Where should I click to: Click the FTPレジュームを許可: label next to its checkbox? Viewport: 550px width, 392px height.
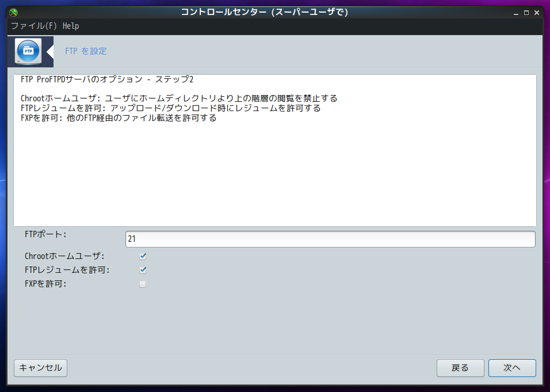[67, 270]
